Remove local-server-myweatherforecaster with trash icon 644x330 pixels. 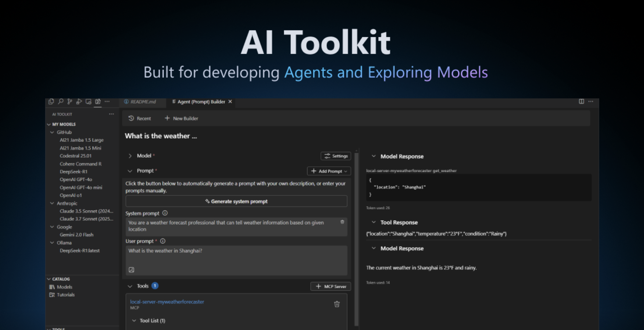(x=337, y=304)
